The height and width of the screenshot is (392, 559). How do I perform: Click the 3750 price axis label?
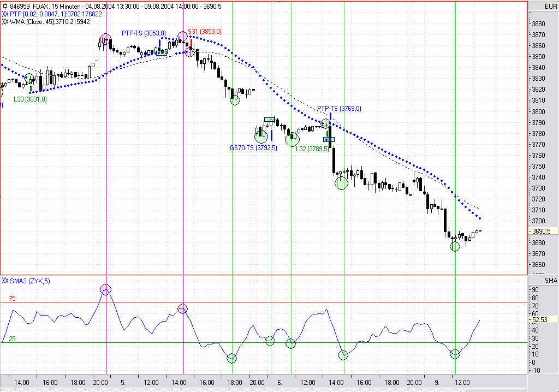pos(538,166)
